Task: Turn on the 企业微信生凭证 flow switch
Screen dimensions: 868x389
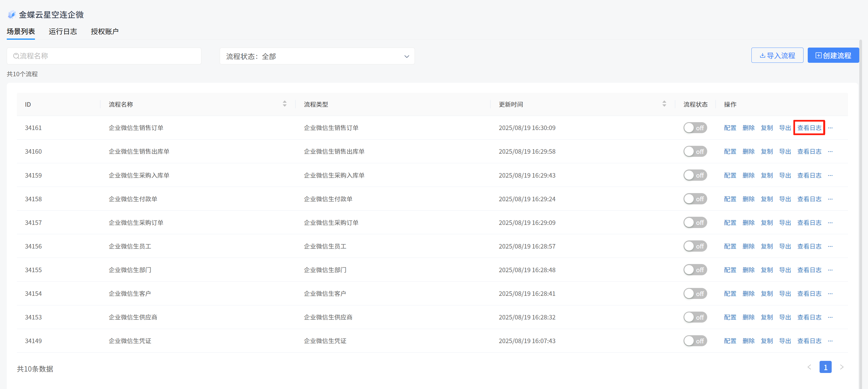Action: pos(695,341)
